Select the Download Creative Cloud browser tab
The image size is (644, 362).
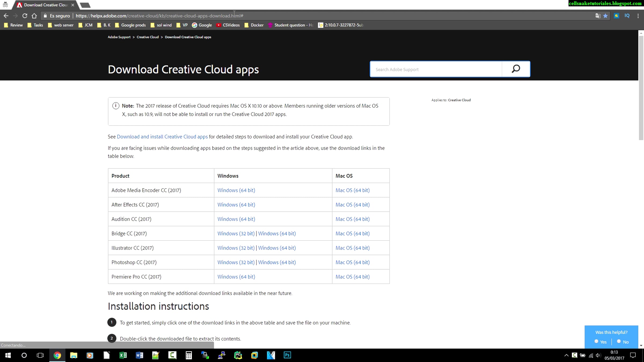point(45,5)
